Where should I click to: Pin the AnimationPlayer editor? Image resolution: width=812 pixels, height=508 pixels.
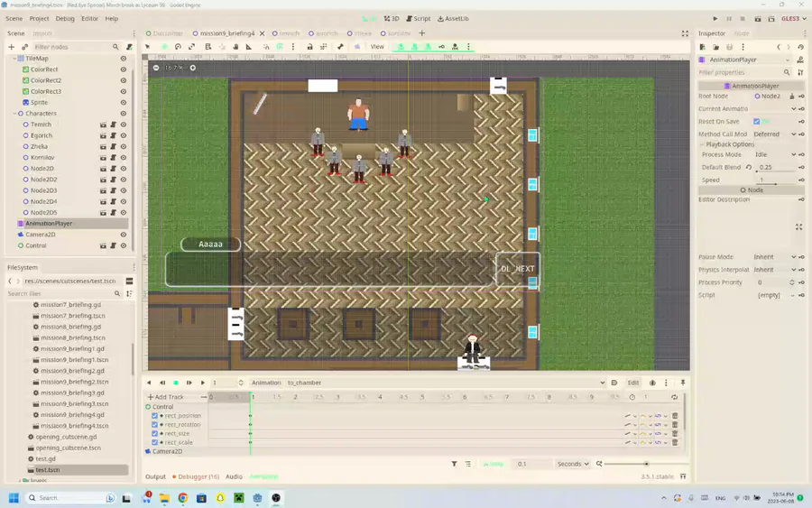[x=683, y=383]
